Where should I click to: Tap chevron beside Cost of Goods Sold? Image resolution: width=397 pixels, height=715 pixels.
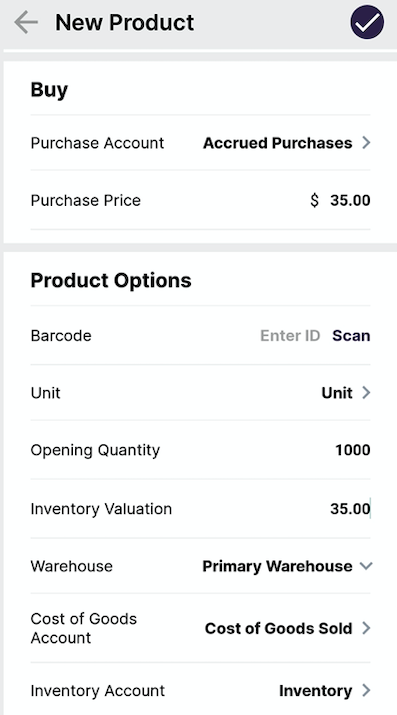(366, 628)
